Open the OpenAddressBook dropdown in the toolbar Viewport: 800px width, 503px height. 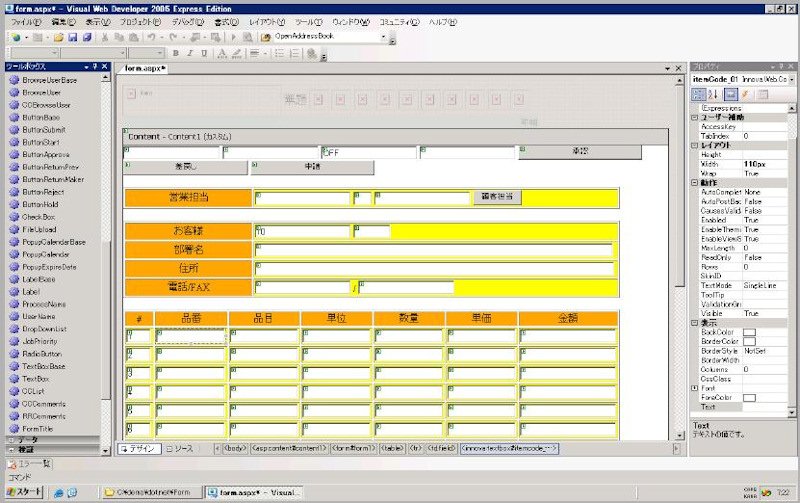pos(383,37)
